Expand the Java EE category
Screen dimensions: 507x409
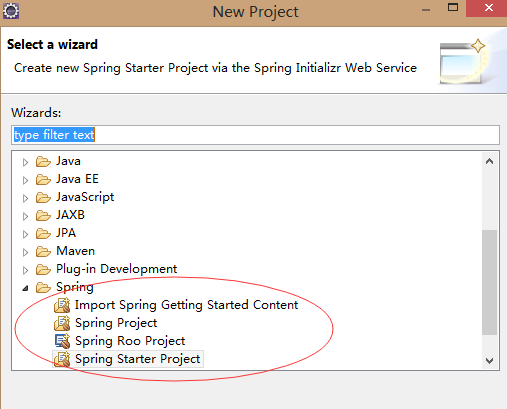(25, 180)
